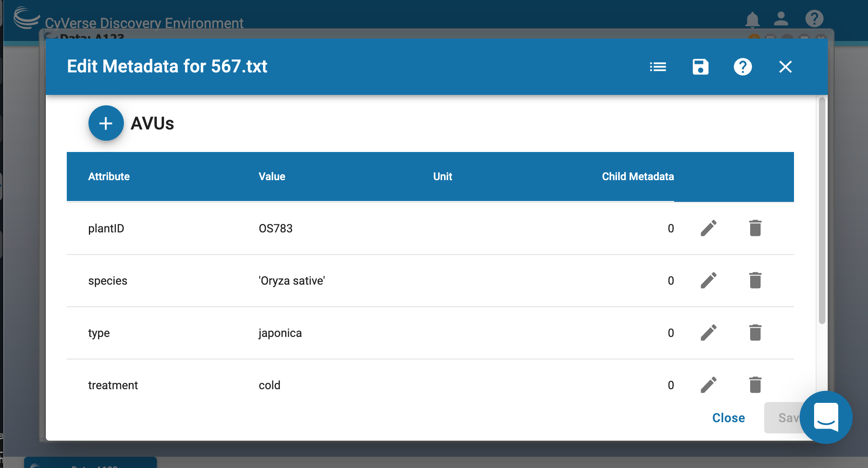Click the save floppy disk icon in header
The width and height of the screenshot is (868, 468).
pyautogui.click(x=700, y=67)
